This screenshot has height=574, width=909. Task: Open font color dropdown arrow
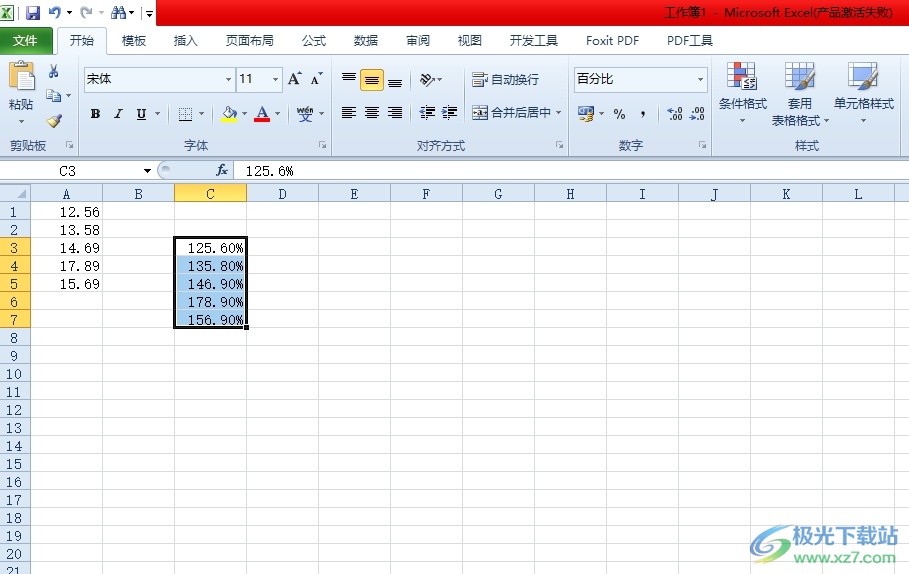(x=278, y=114)
